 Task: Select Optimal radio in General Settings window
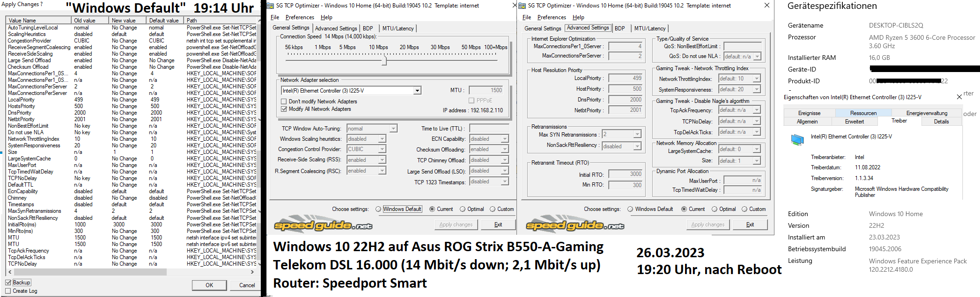tap(463, 209)
